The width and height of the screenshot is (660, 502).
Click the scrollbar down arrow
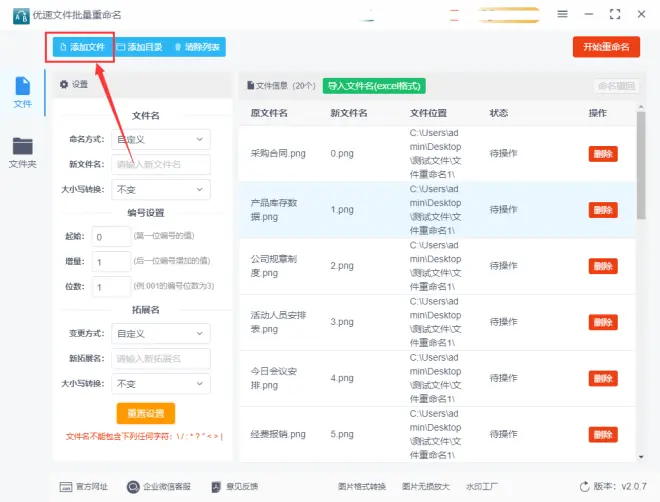point(641,457)
